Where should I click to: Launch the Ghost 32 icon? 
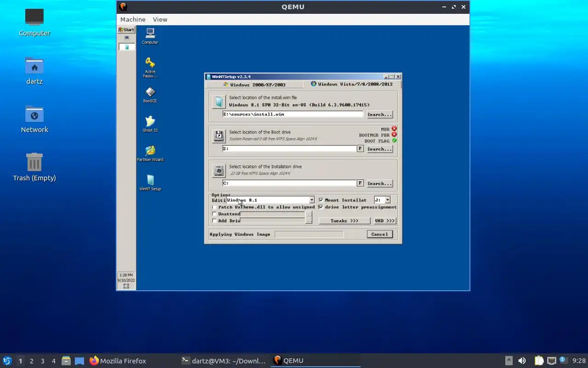point(150,124)
